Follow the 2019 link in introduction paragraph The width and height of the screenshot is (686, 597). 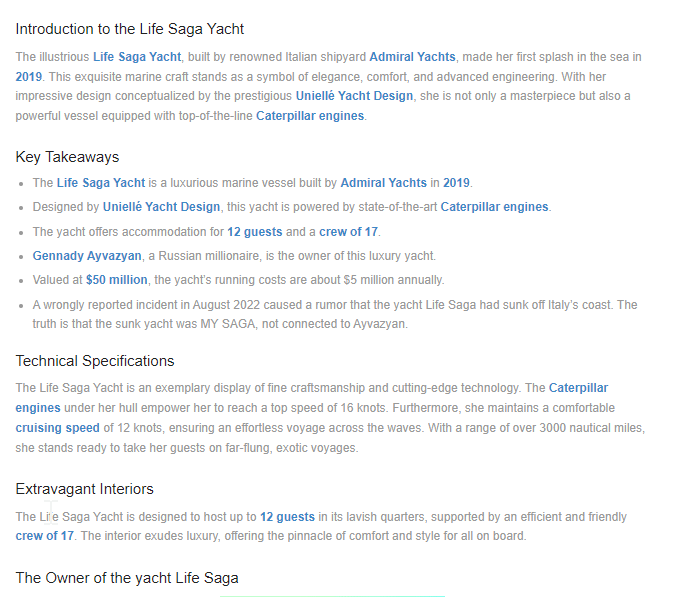[28, 77]
